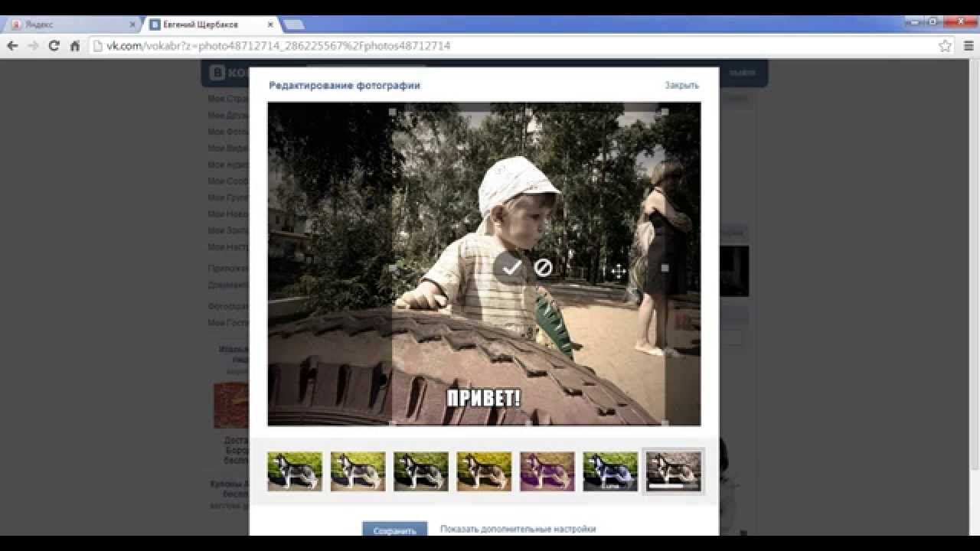Open Показать дополнительные настройки link
The height and width of the screenshot is (551, 980).
[x=518, y=529]
